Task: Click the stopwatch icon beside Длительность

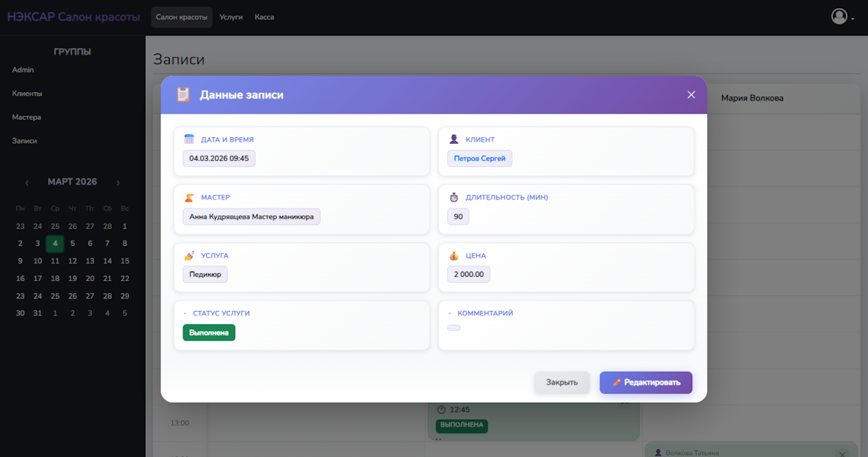Action: 454,197
